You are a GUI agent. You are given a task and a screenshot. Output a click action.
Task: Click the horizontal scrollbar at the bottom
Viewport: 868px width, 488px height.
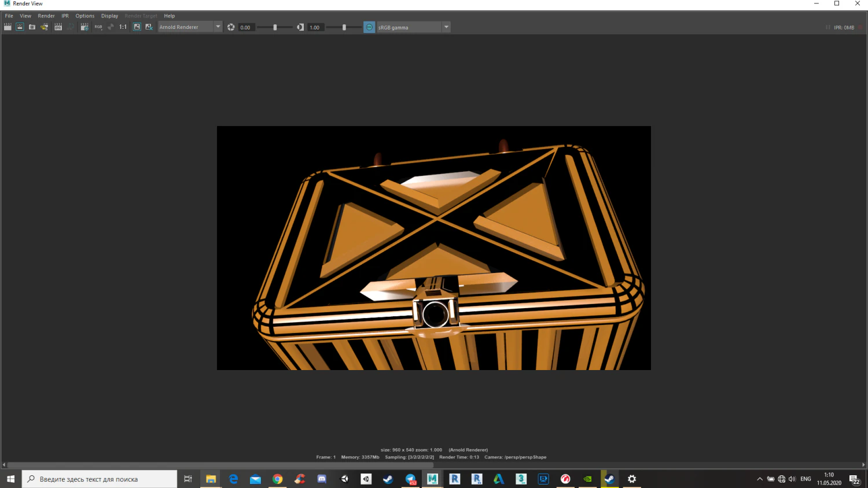point(220,464)
